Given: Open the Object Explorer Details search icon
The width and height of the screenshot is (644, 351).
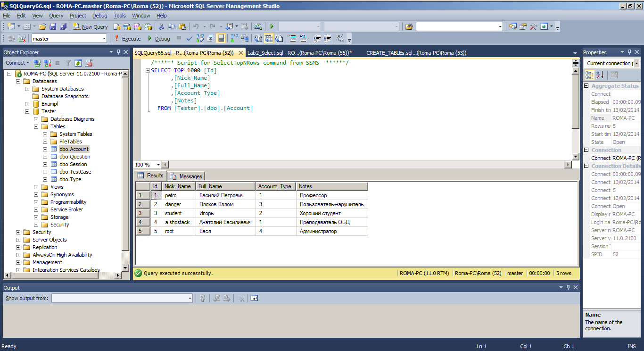Looking at the screenshot, I should [512, 26].
